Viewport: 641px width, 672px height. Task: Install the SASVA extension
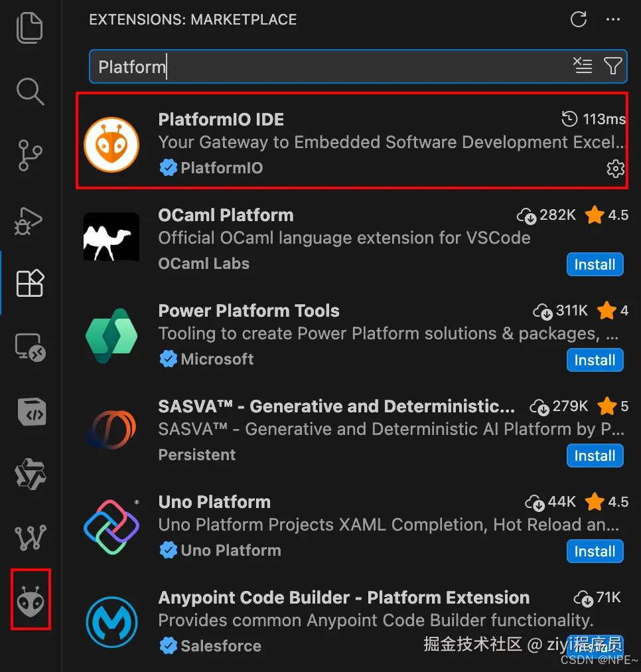click(595, 456)
